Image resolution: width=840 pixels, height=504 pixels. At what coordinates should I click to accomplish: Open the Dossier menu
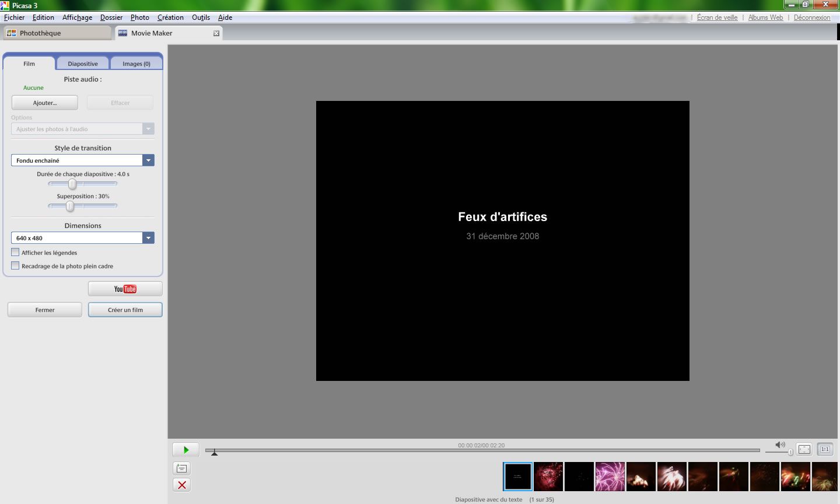(x=111, y=17)
